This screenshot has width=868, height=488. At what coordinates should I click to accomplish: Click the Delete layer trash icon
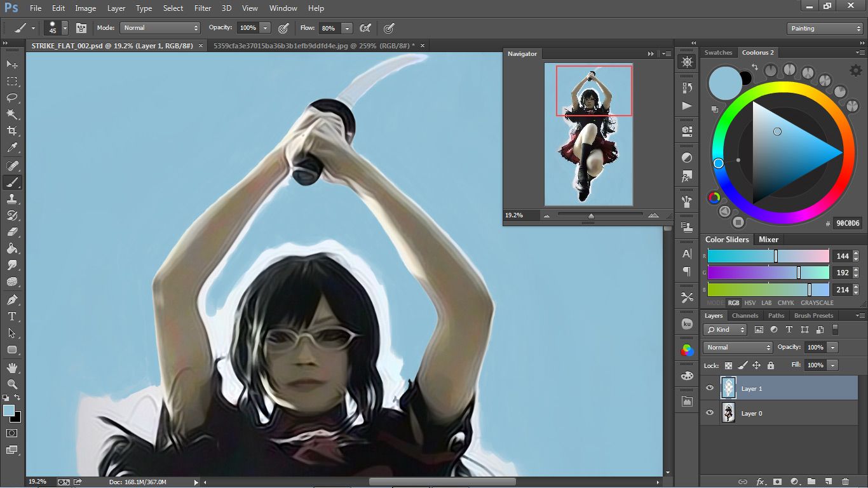tap(845, 482)
